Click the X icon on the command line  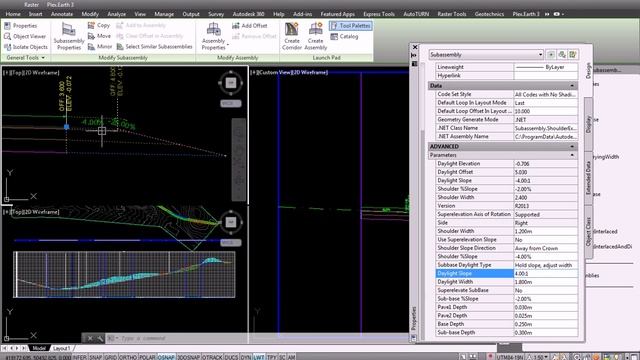pyautogui.click(x=90, y=338)
